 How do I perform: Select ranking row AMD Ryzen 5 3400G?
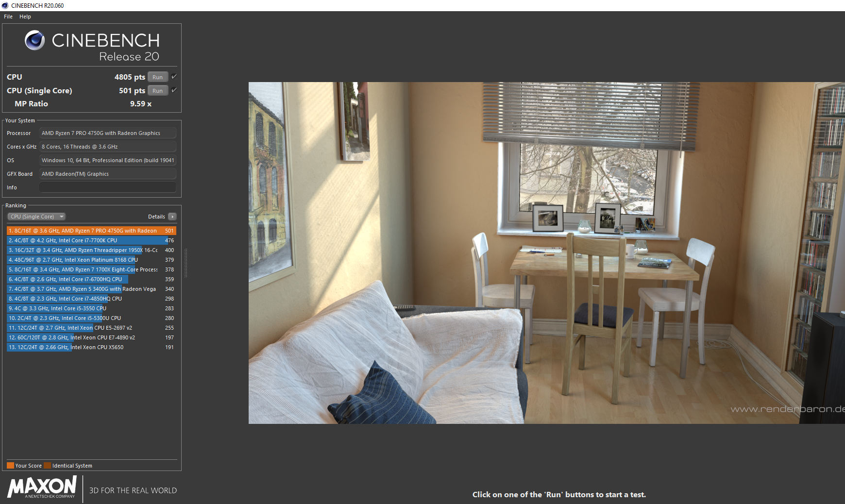[x=91, y=289]
